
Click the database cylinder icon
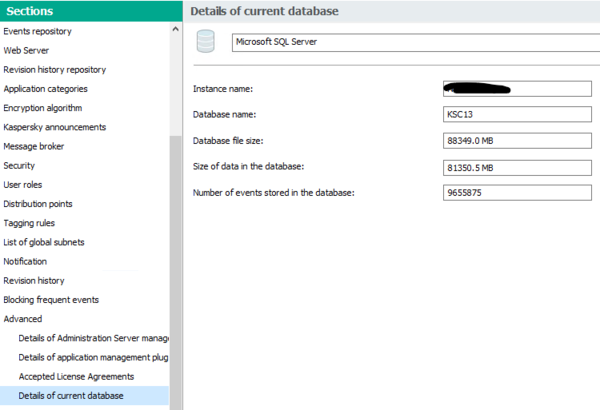coord(206,42)
